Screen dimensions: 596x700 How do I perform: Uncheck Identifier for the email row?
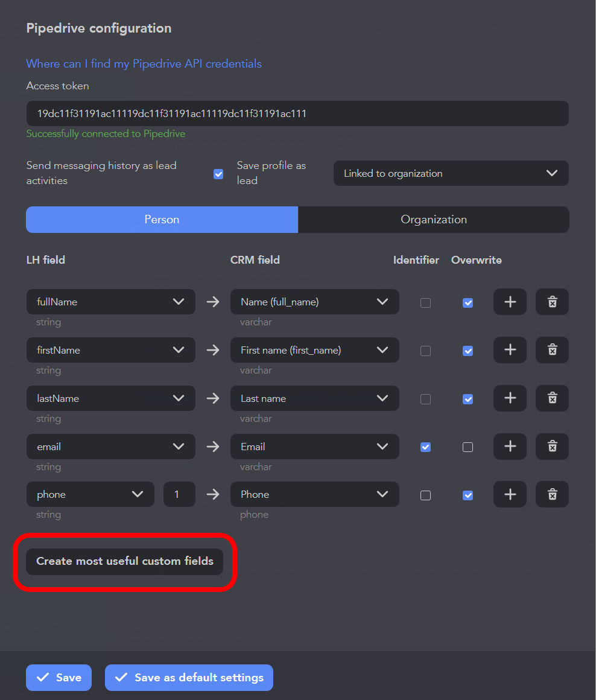pyautogui.click(x=426, y=447)
